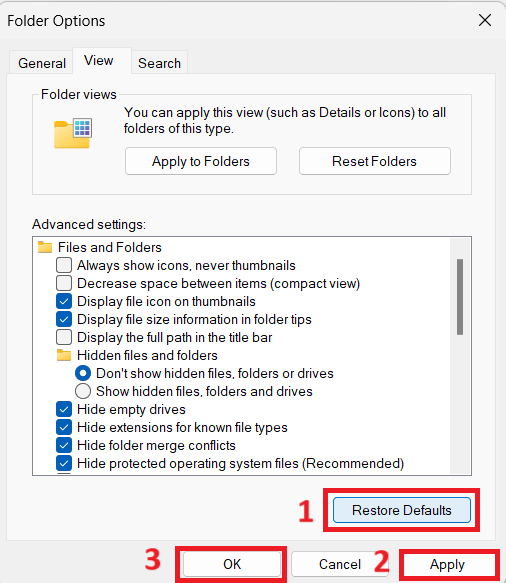The image size is (506, 583).
Task: Enable Always show icons, never thumbnails
Action: click(x=64, y=265)
